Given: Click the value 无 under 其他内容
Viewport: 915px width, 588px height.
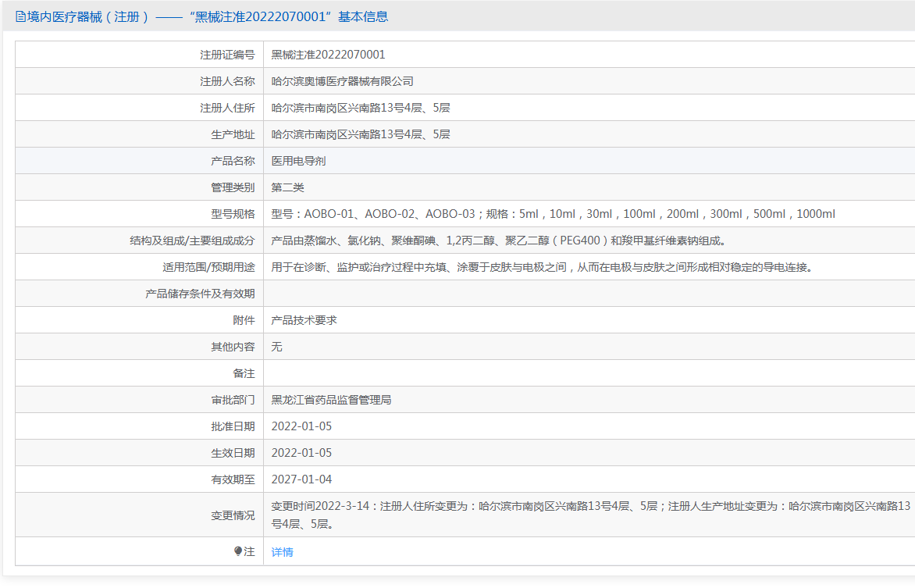Looking at the screenshot, I should pos(276,347).
